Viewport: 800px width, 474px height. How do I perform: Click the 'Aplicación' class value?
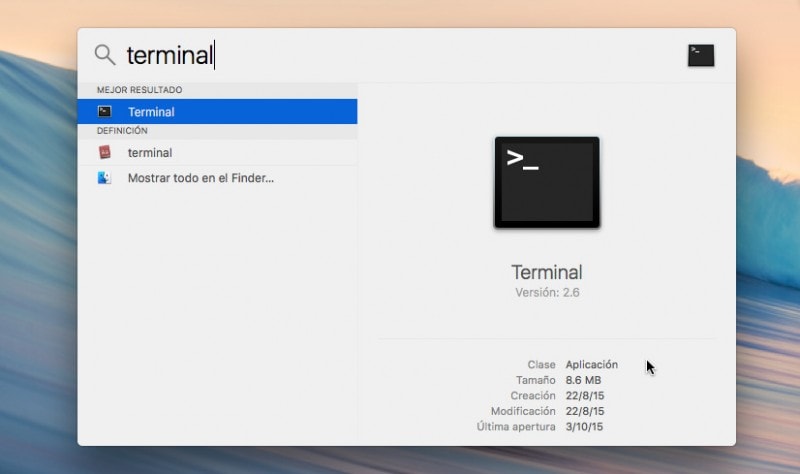[591, 365]
